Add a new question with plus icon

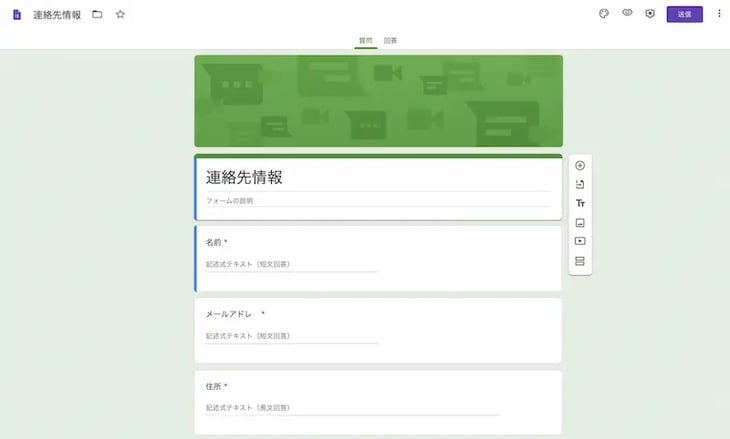pos(580,165)
